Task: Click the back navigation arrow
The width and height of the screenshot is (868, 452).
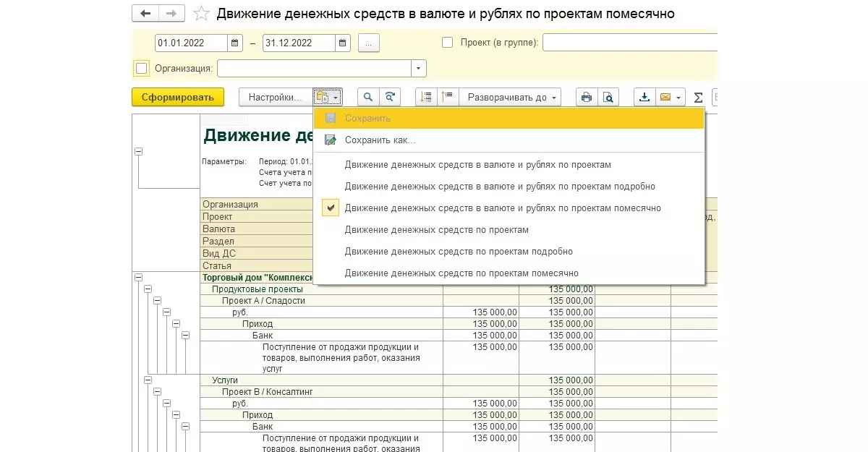Action: pyautogui.click(x=146, y=14)
